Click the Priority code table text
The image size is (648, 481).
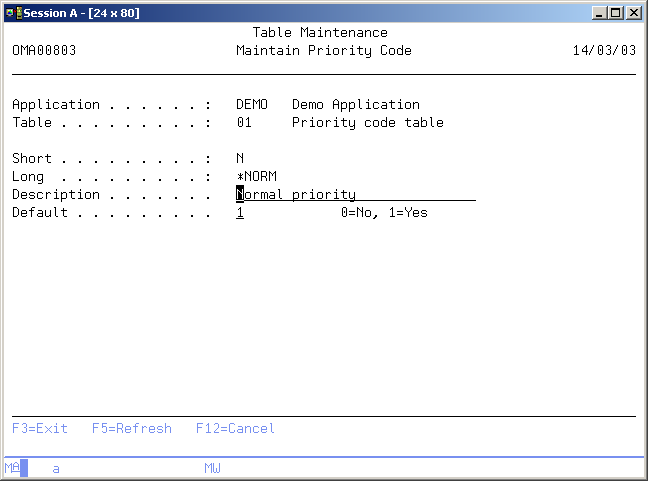pyautogui.click(x=367, y=123)
